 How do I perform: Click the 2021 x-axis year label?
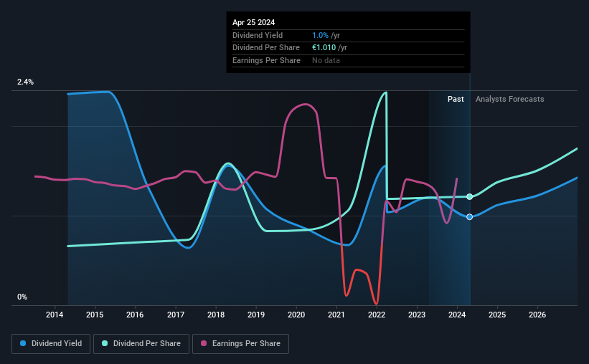coord(336,315)
